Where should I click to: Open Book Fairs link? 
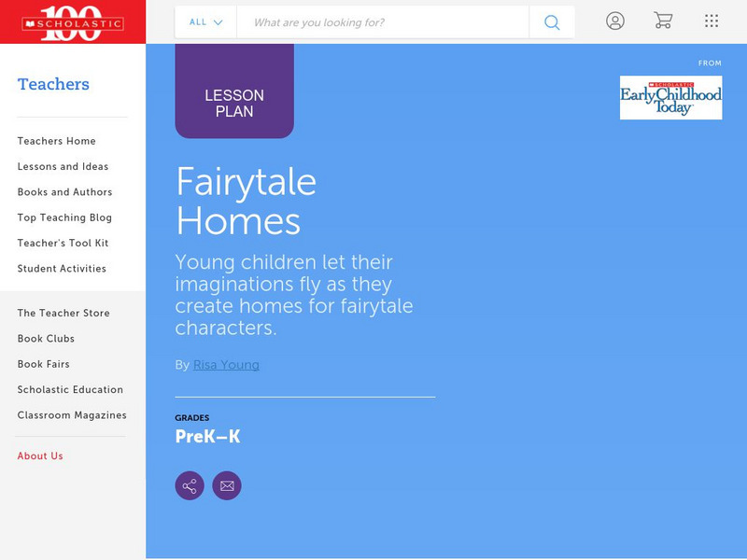pos(44,364)
